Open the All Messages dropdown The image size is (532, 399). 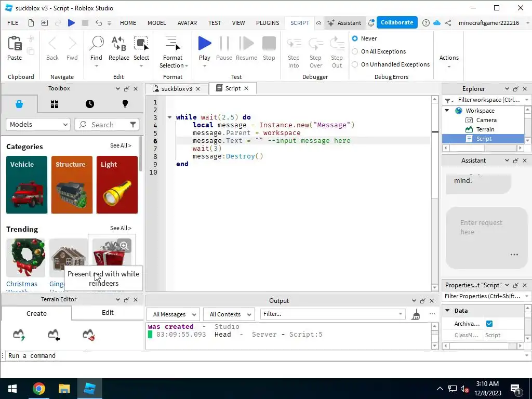(173, 314)
